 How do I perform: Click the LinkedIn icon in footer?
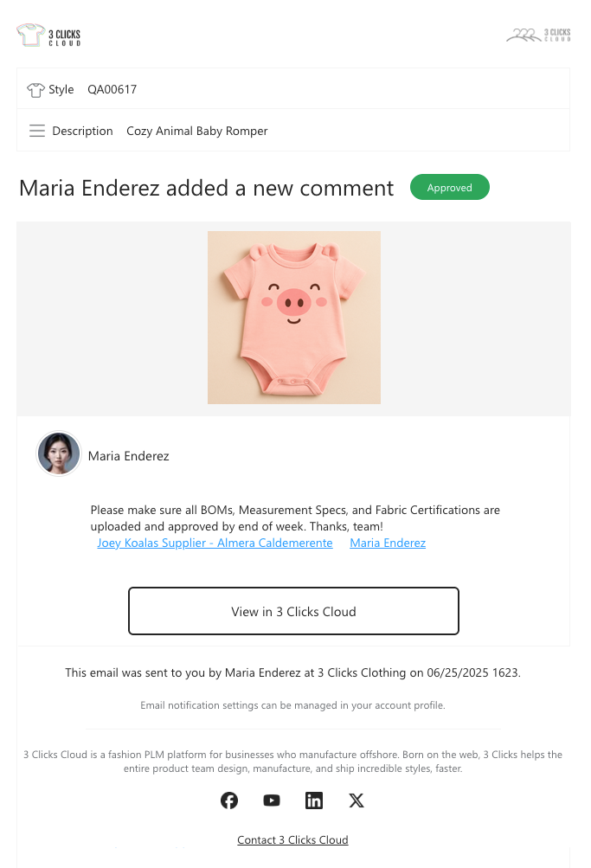pyautogui.click(x=314, y=800)
